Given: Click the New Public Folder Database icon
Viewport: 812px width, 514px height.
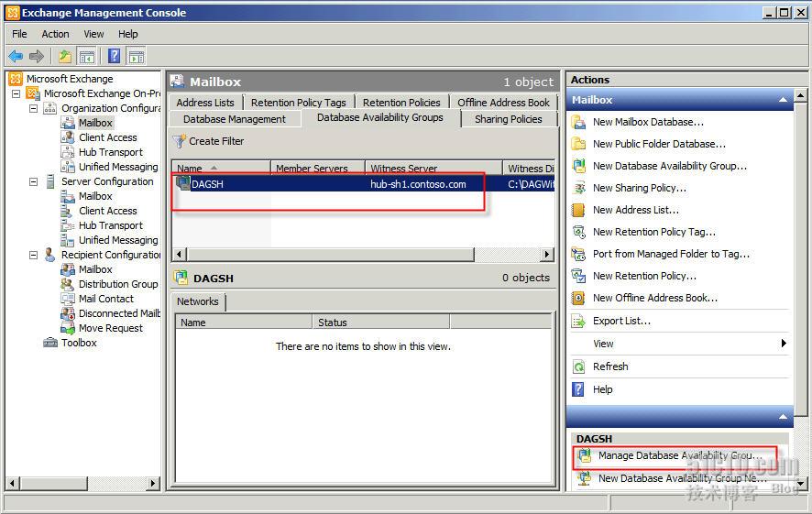Looking at the screenshot, I should (578, 144).
